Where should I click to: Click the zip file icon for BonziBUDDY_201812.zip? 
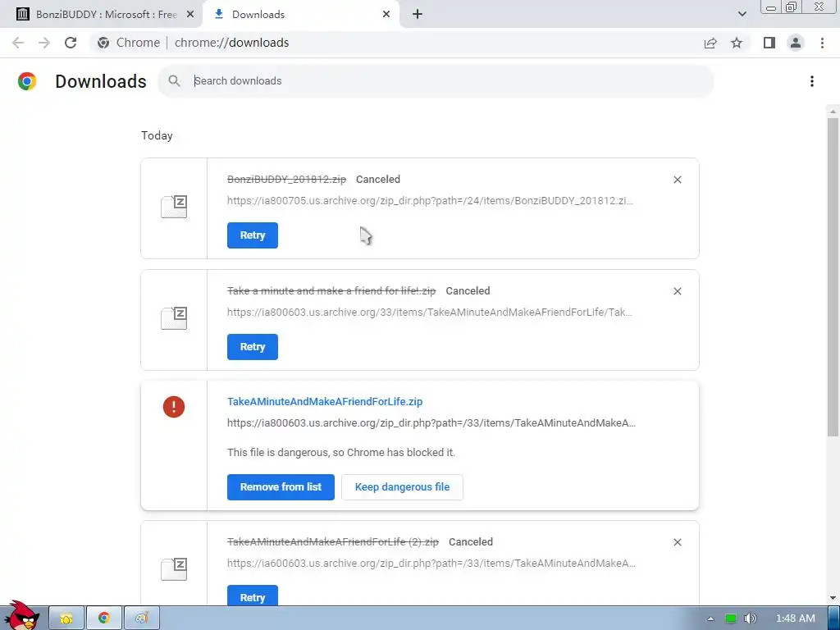pyautogui.click(x=174, y=207)
